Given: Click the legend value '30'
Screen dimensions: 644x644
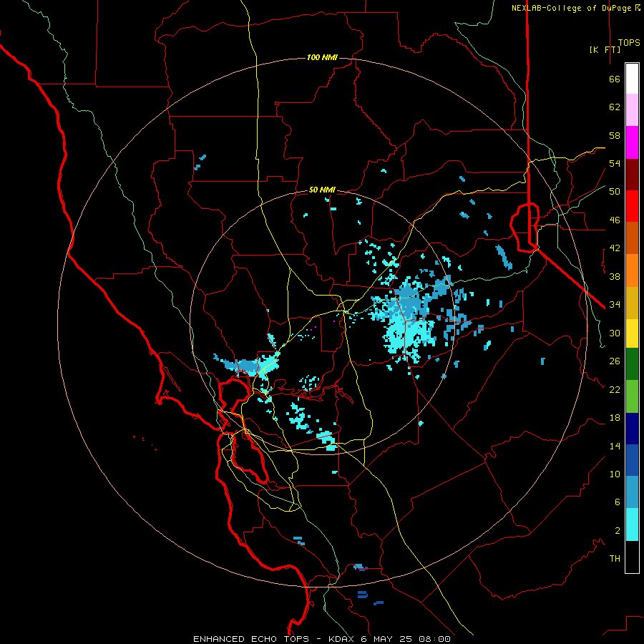Looking at the screenshot, I should (x=615, y=333).
